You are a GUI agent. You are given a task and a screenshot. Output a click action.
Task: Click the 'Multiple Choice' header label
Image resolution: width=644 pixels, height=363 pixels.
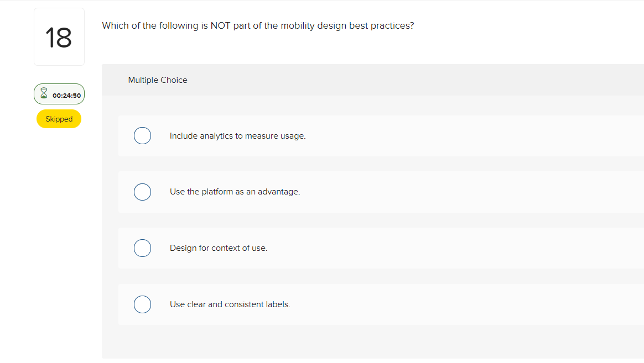click(158, 80)
